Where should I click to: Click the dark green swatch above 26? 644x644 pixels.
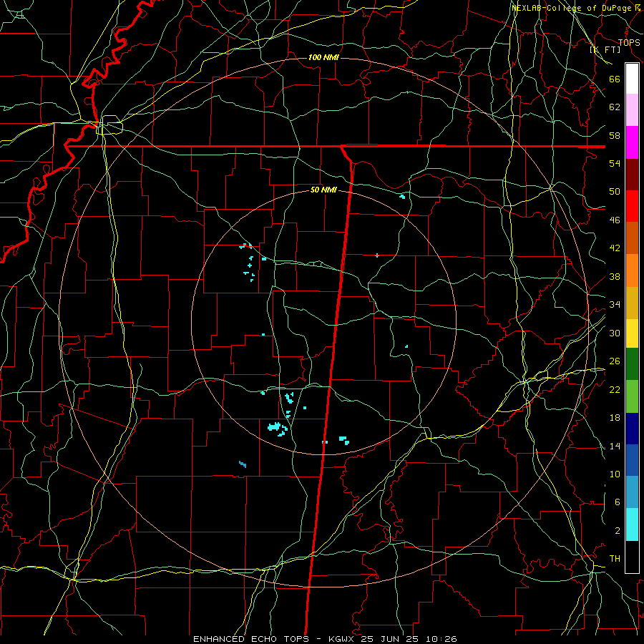coord(632,364)
